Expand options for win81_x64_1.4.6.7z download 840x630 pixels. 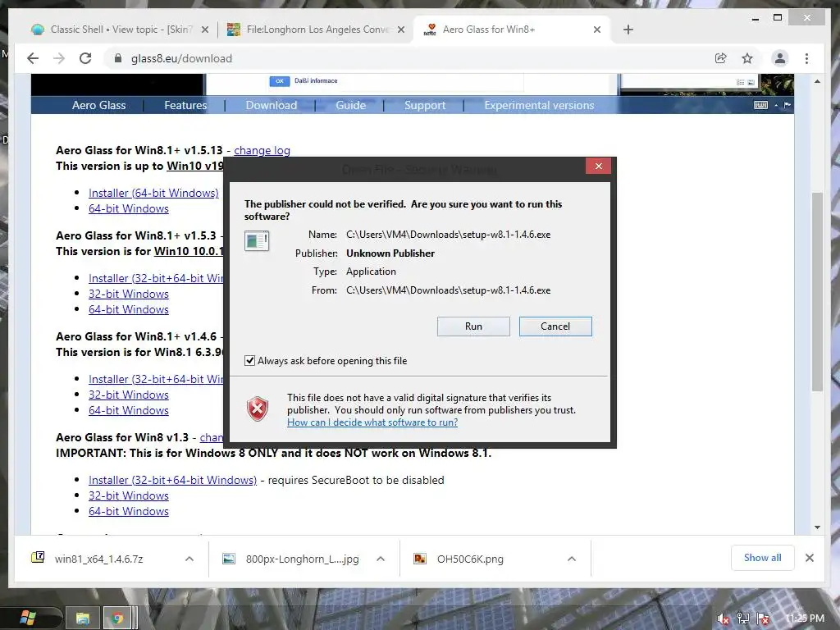(x=189, y=559)
